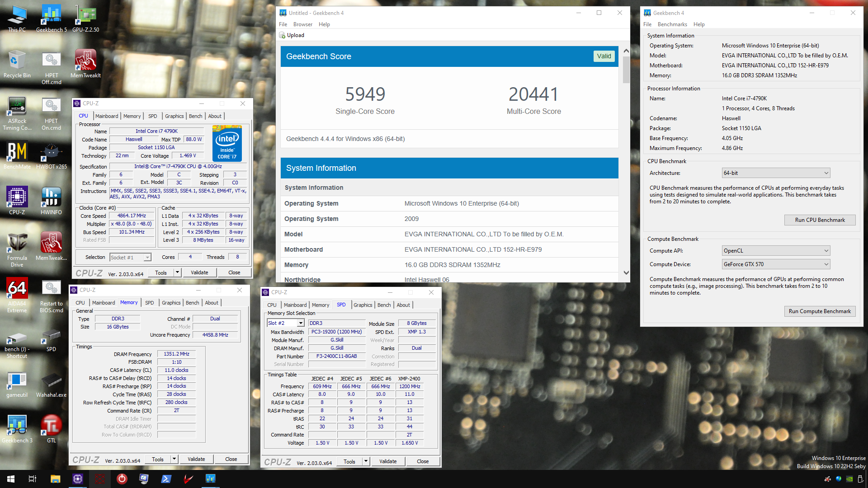Launch the BenchMate desktop shortcut
Viewport: 868px width, 488px height.
point(17,155)
